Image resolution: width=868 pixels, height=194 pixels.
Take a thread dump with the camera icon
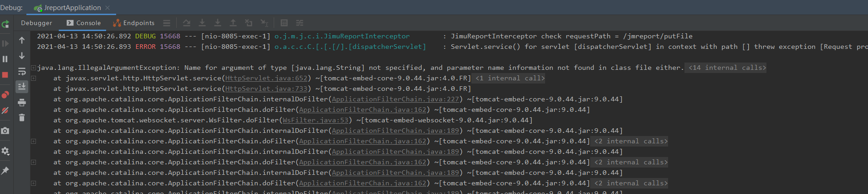pyautogui.click(x=5, y=131)
